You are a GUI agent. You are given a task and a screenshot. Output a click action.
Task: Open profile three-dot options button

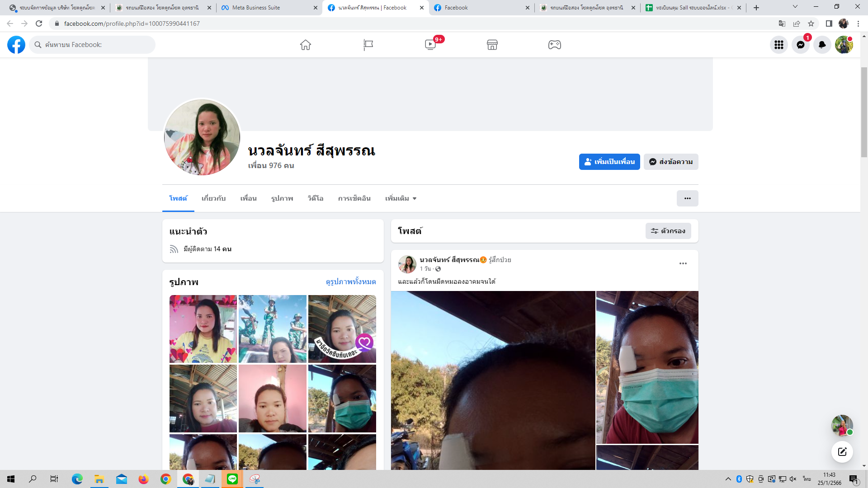click(687, 198)
